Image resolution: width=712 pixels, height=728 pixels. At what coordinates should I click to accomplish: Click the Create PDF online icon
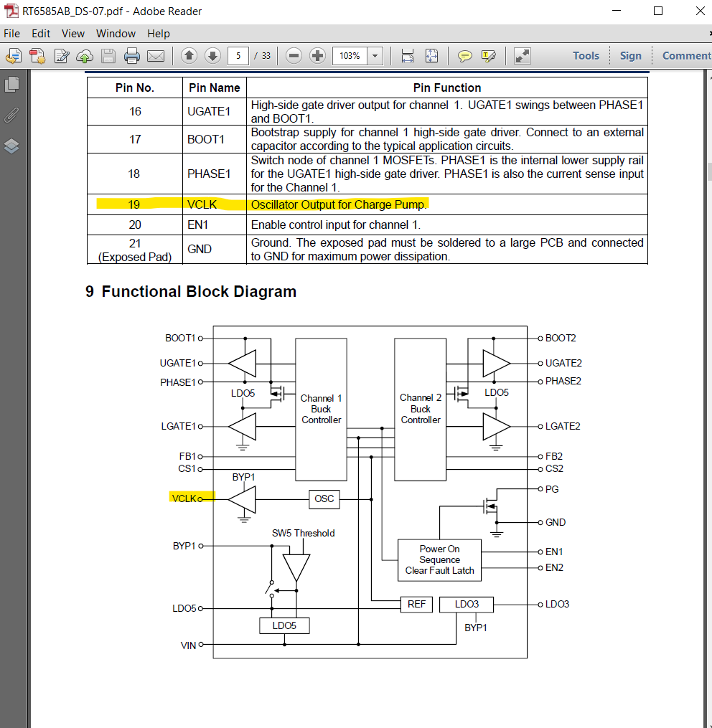14,56
